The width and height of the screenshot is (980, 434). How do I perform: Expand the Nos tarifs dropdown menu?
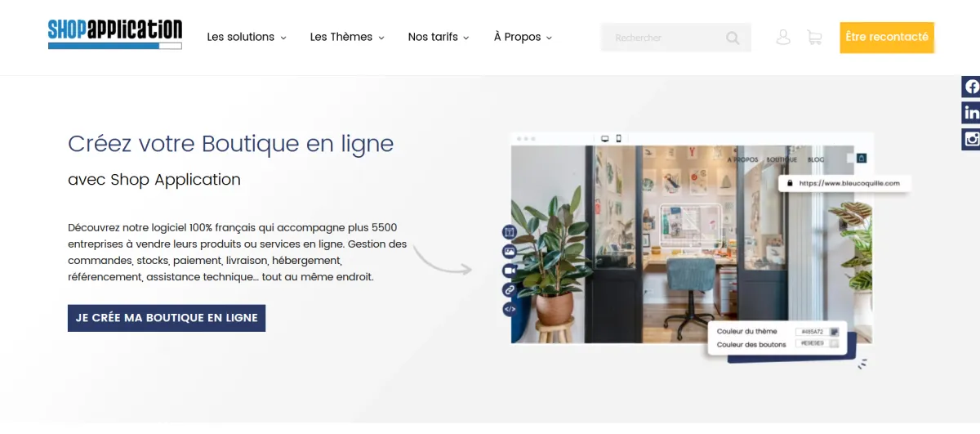[x=439, y=37]
